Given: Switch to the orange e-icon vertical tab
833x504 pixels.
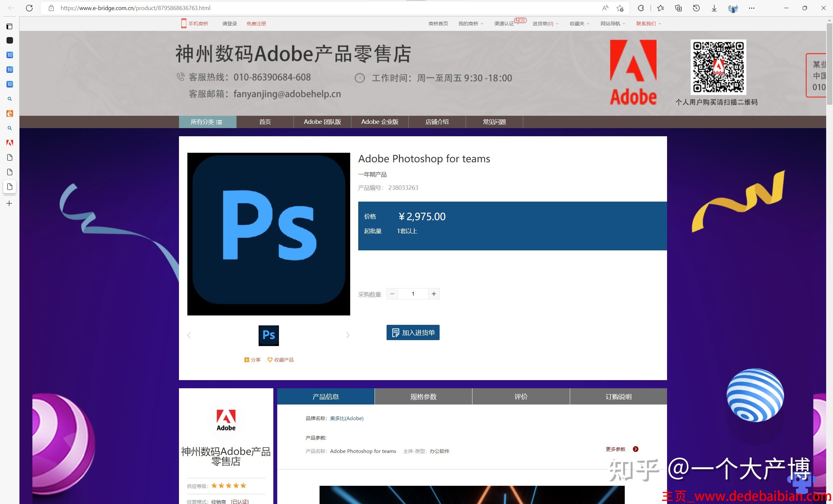Looking at the screenshot, I should point(10,113).
